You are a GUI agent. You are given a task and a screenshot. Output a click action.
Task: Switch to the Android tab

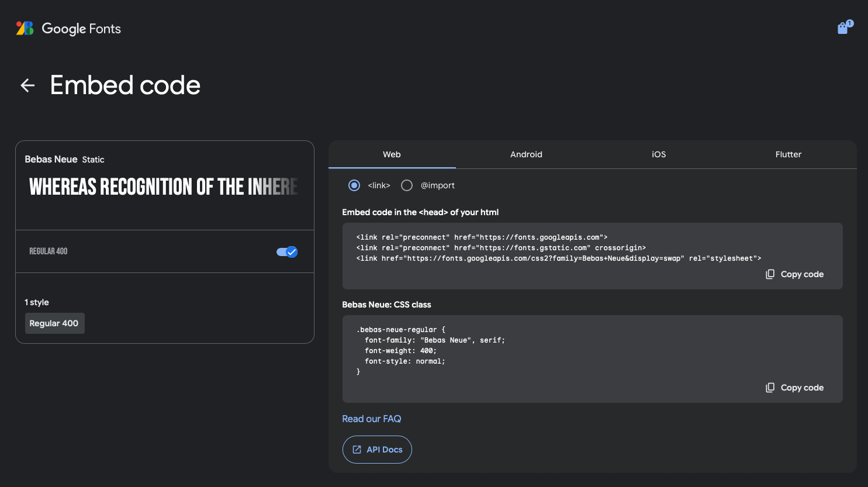click(526, 154)
